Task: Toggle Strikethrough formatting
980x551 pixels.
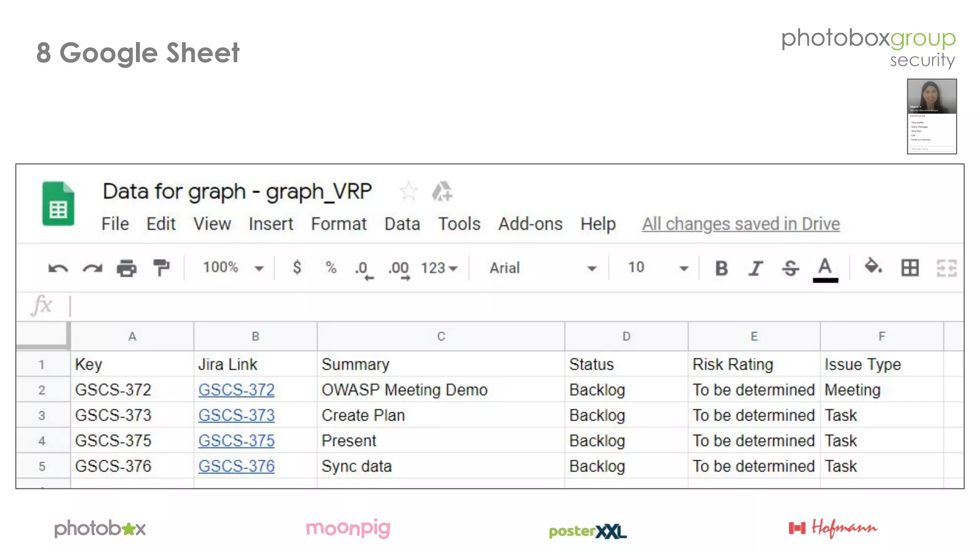Action: pyautogui.click(x=790, y=268)
